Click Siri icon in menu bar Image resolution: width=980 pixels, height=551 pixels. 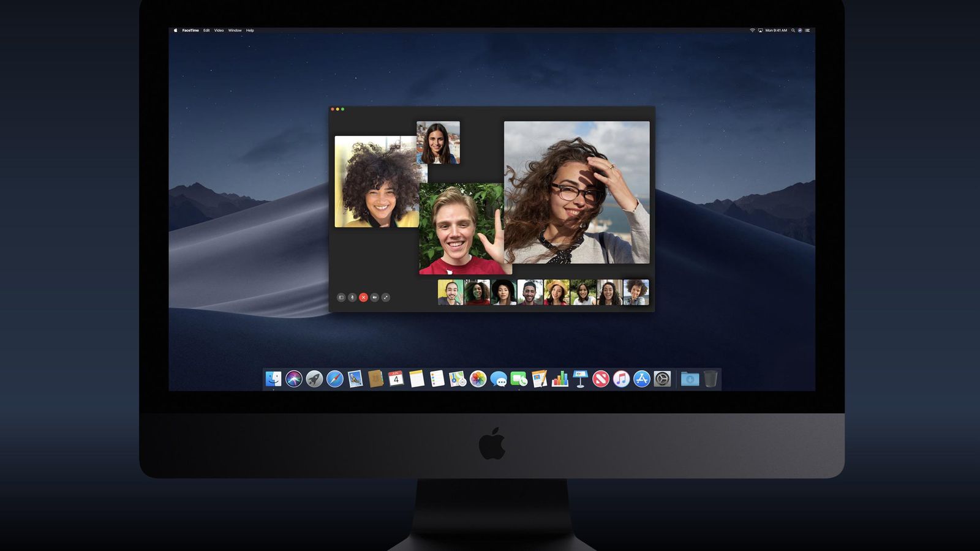point(800,30)
